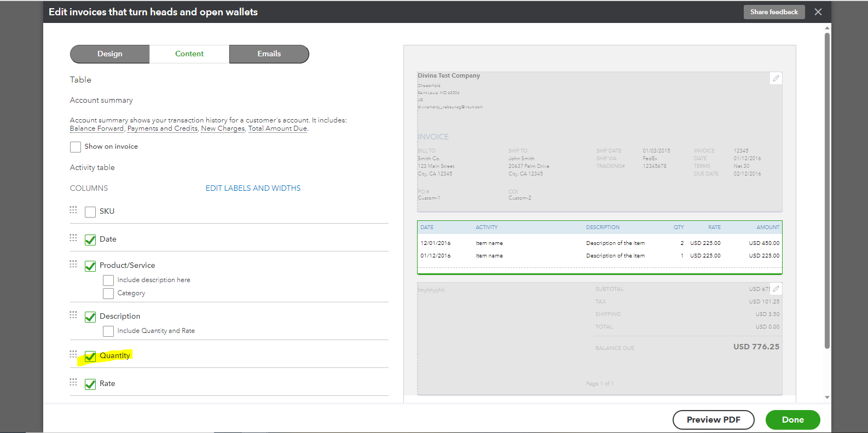Screen dimensions: 868x433
Task: Open Edit Labels and Widths link
Action: pyautogui.click(x=253, y=188)
